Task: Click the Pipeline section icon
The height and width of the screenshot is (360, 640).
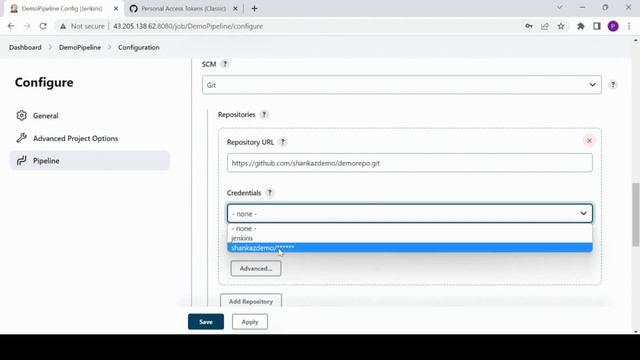Action: tap(22, 160)
